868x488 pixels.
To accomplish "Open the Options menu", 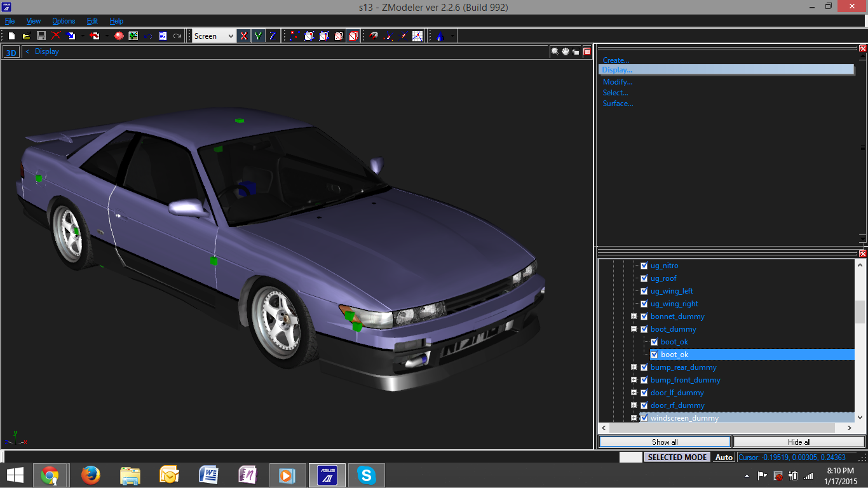I will [x=64, y=21].
